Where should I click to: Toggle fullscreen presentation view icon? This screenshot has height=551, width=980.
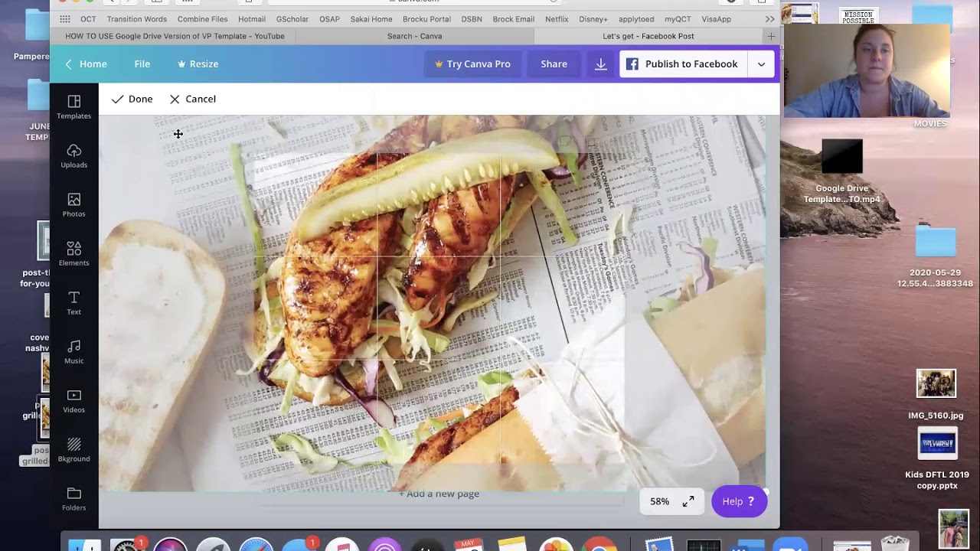point(688,501)
